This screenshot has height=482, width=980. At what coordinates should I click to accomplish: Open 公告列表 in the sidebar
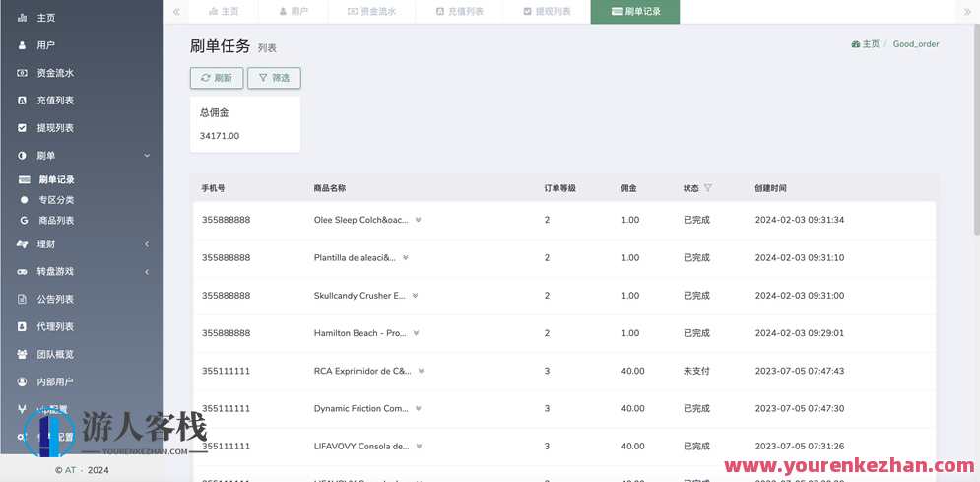(55, 300)
